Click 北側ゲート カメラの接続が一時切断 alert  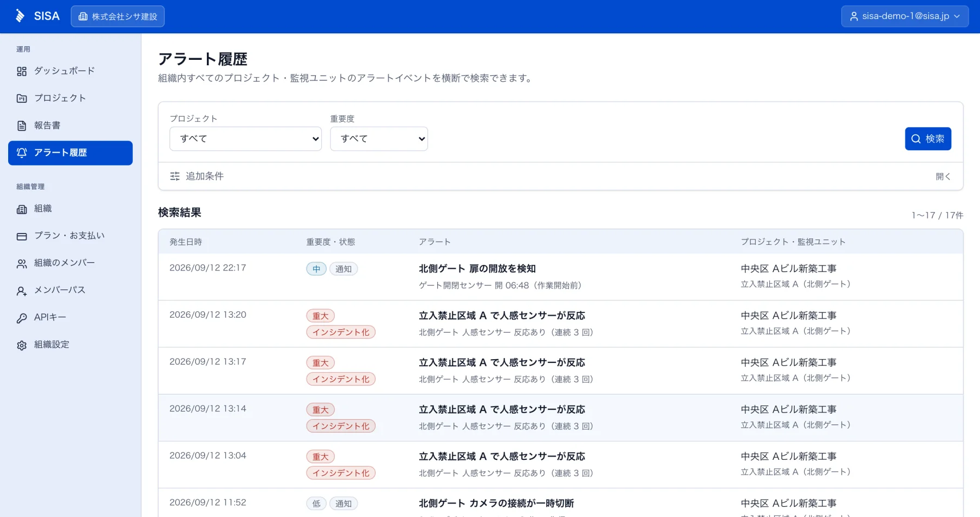pos(496,503)
